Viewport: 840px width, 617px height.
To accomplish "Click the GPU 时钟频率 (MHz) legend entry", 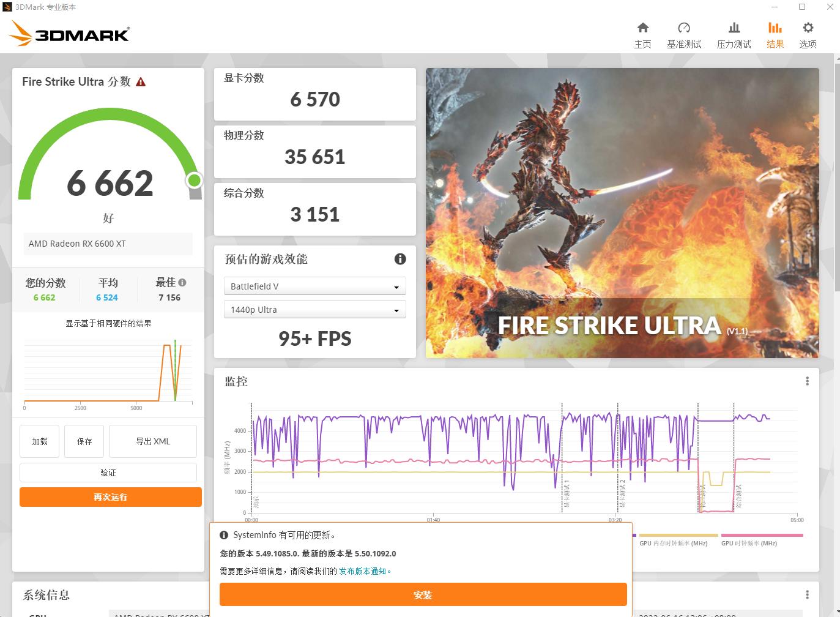I will coord(762,539).
